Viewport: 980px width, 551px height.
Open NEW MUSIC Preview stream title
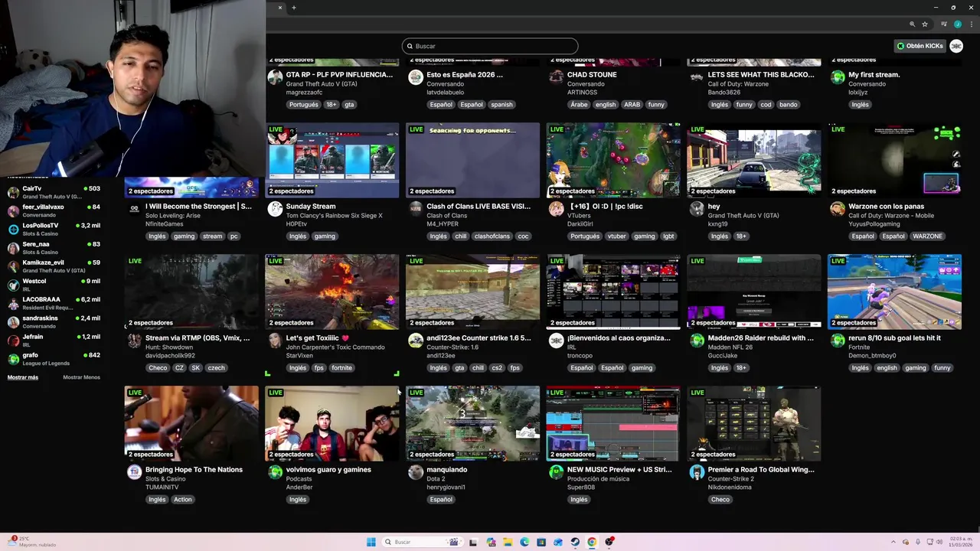pyautogui.click(x=619, y=470)
